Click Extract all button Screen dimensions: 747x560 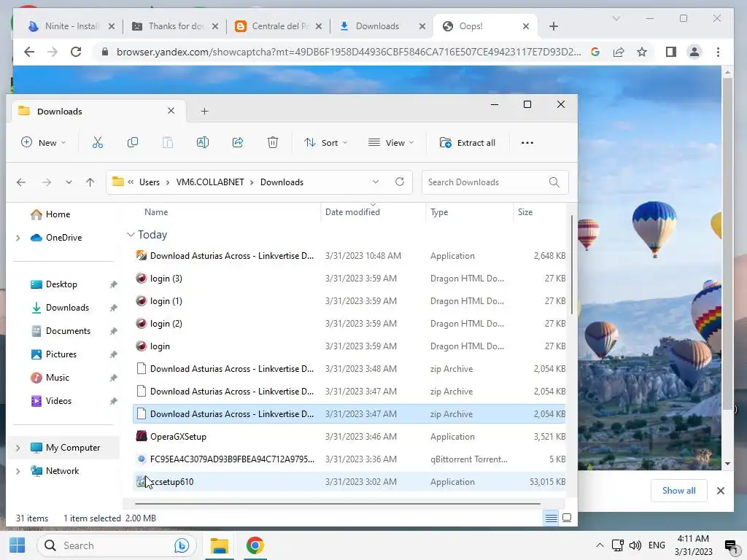tap(468, 143)
